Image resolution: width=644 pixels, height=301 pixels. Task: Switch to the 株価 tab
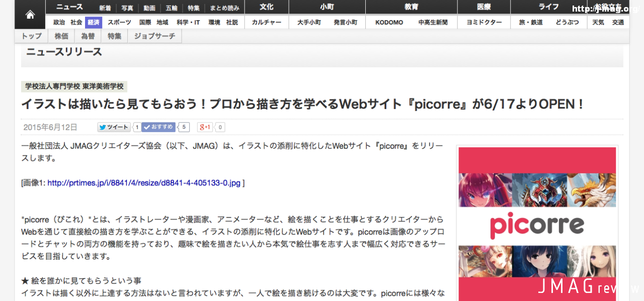click(x=61, y=36)
